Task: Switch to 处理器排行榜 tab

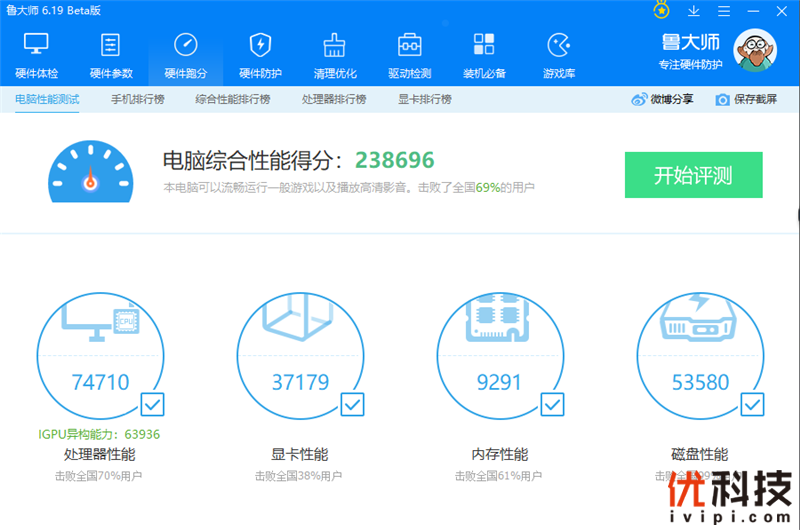Action: point(334,99)
